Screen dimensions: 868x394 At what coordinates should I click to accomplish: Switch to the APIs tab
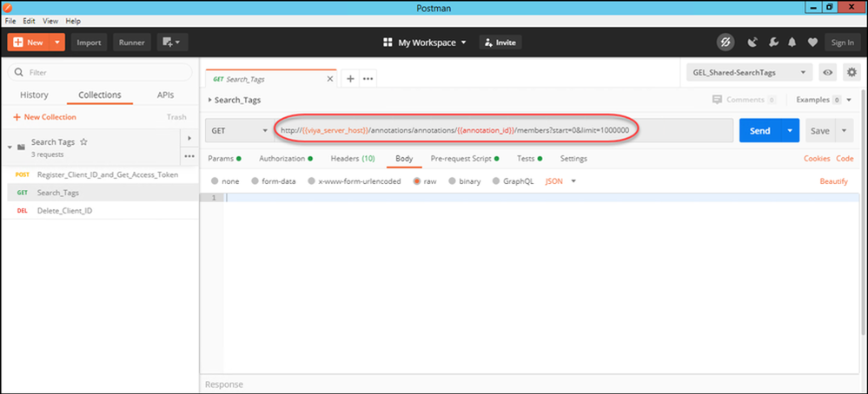pos(165,95)
